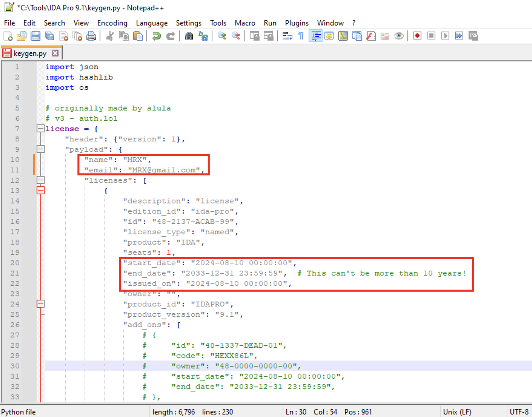Open the Document List icon
The width and height of the screenshot is (532, 417).
(357, 36)
